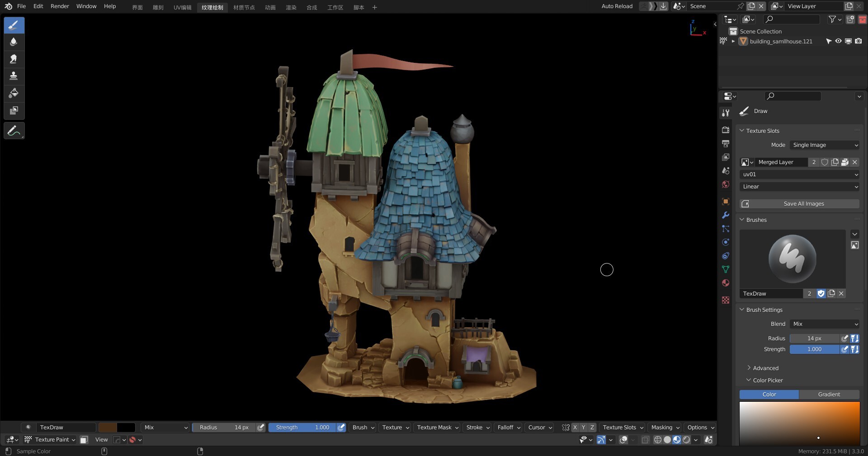This screenshot has height=456, width=868.
Task: Select the Mask tool in the left toolbar
Action: [14, 111]
